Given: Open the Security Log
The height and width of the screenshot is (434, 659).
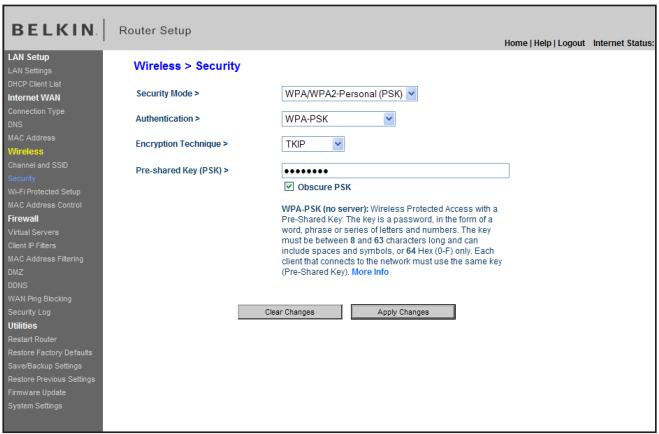Looking at the screenshot, I should point(29,312).
